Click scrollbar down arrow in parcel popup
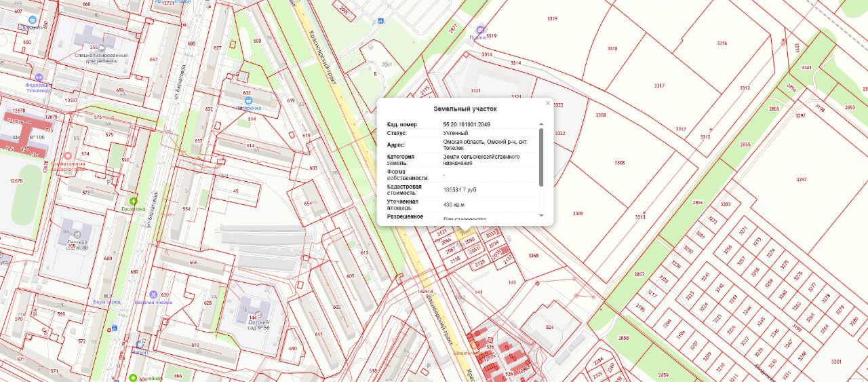 [x=540, y=215]
